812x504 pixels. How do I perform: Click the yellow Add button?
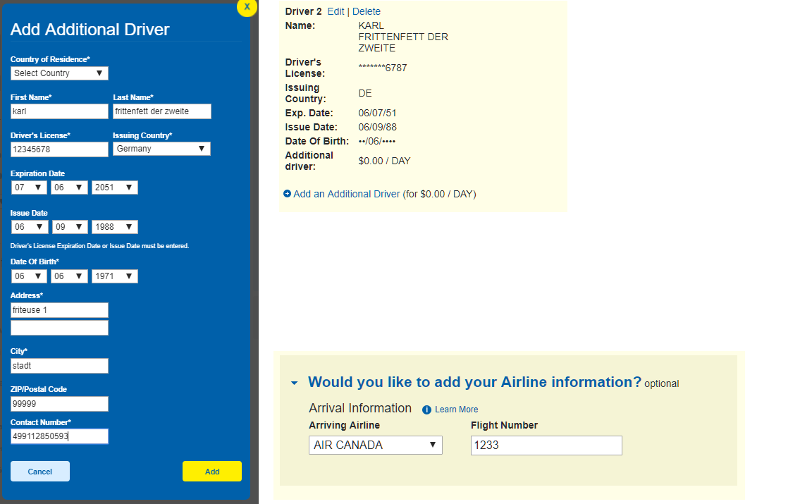[x=212, y=472]
